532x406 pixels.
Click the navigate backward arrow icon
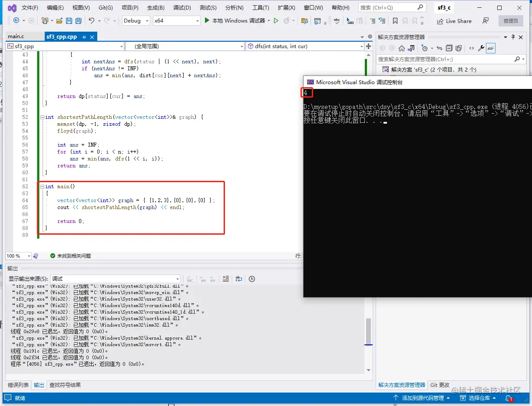(x=16, y=20)
